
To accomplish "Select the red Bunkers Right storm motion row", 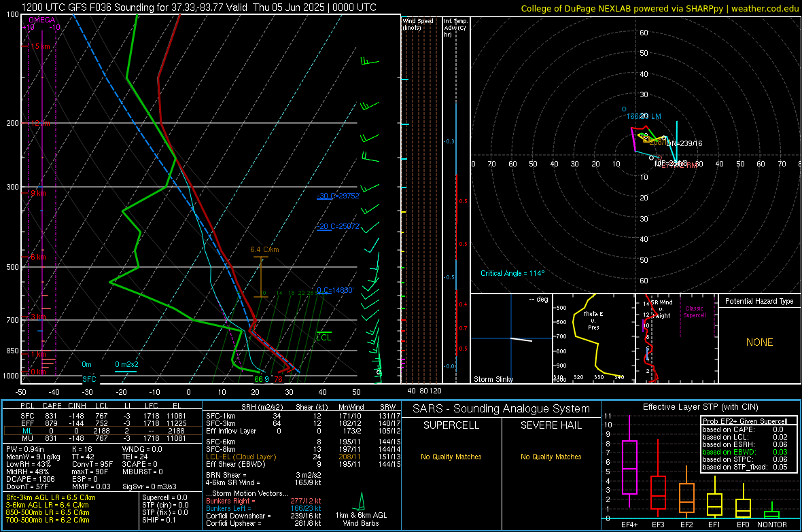I will tap(264, 501).
